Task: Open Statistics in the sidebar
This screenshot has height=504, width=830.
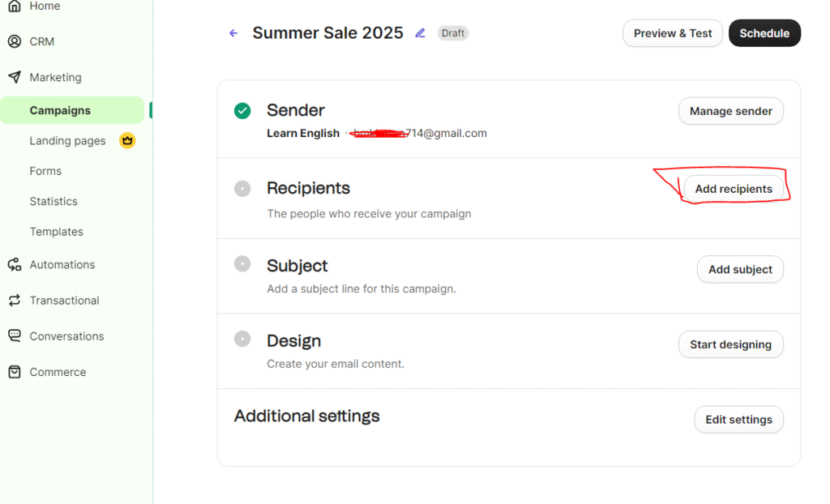Action: [53, 201]
